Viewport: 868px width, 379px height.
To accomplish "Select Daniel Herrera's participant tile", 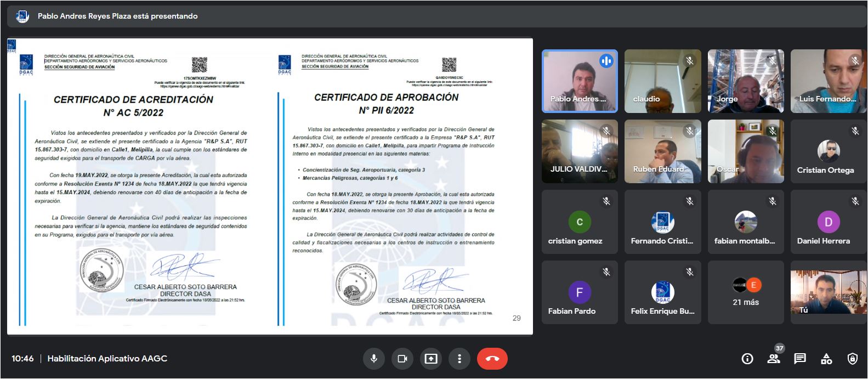I will click(829, 222).
